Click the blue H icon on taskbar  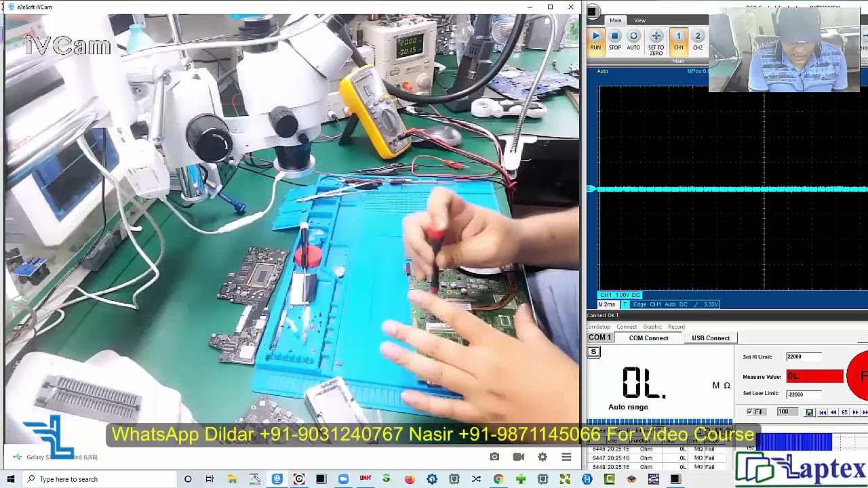[x=587, y=479]
